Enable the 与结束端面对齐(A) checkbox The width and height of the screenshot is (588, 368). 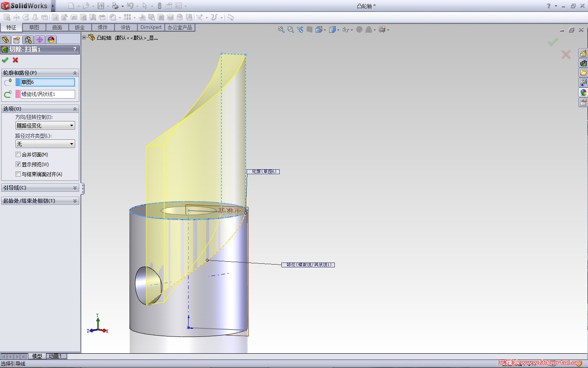click(x=18, y=174)
